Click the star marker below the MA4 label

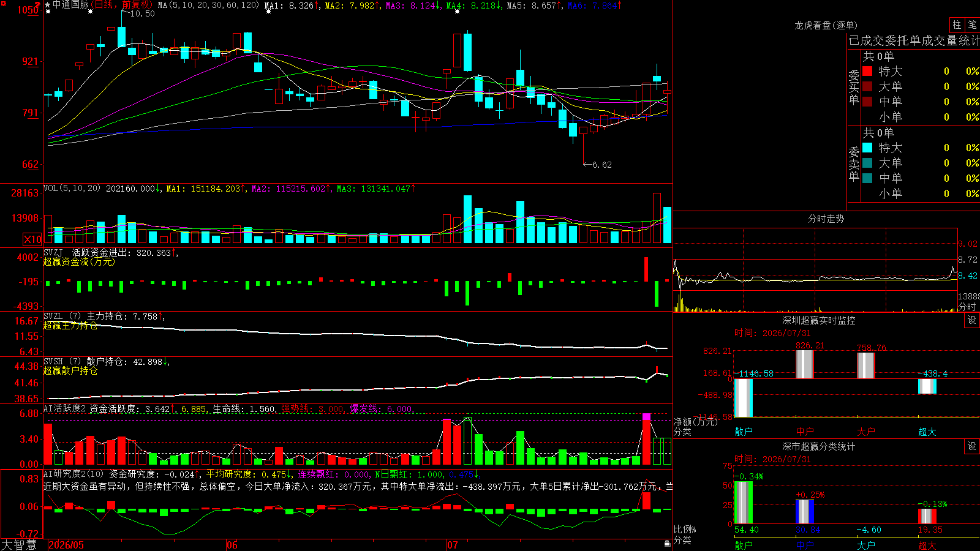[x=457, y=12]
